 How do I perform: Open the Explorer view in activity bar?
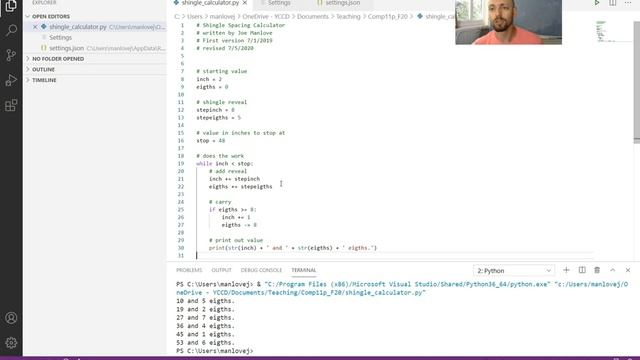[x=11, y=6]
